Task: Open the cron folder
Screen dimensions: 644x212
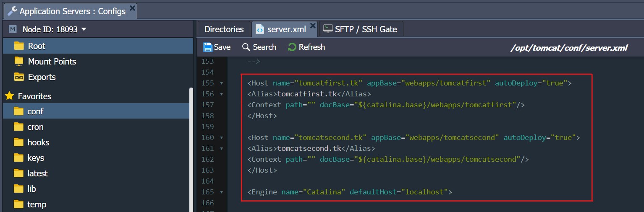Action: (35, 127)
